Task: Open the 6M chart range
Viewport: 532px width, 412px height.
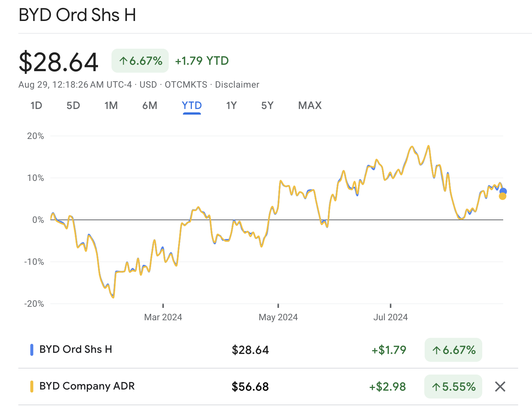Action: coord(150,106)
